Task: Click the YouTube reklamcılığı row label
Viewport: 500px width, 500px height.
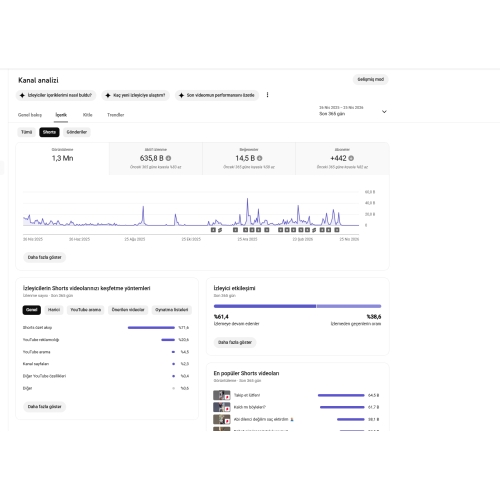Action: pos(41,340)
